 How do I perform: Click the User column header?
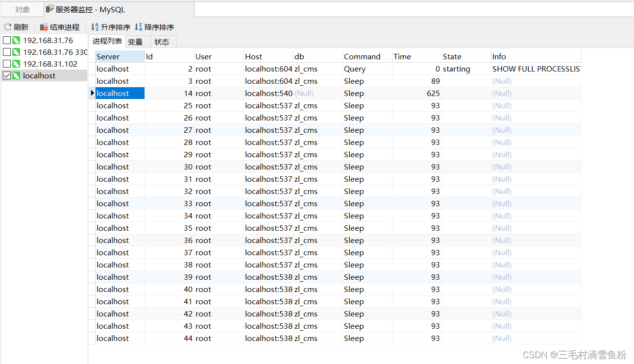[219, 56]
